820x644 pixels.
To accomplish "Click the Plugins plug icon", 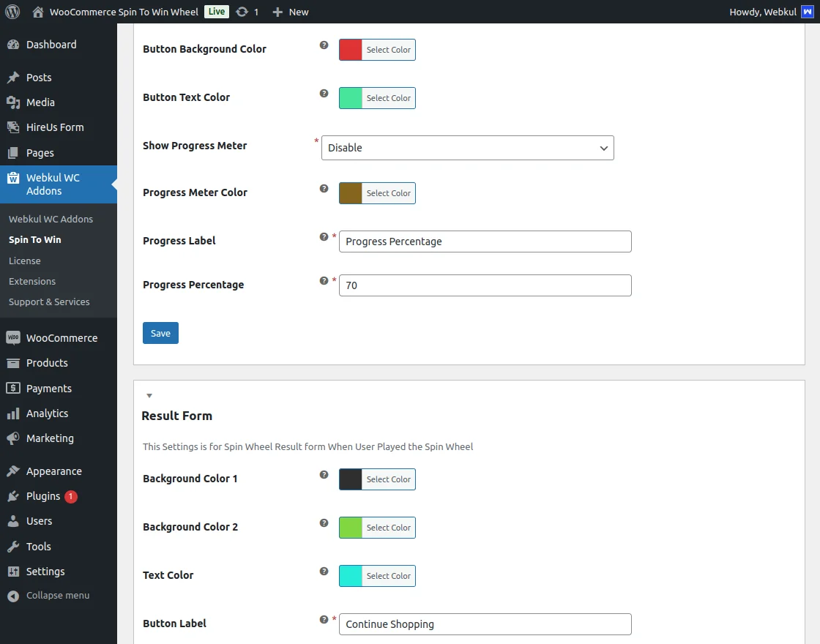I will point(13,496).
